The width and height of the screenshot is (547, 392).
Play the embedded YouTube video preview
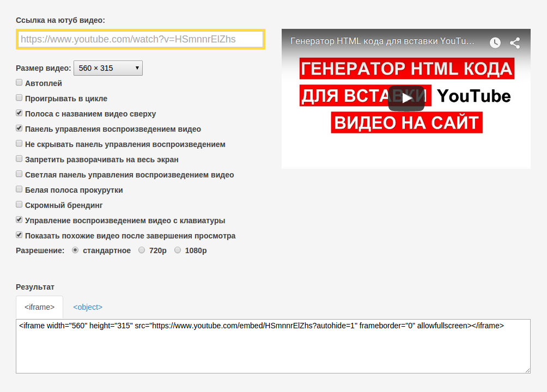(406, 98)
